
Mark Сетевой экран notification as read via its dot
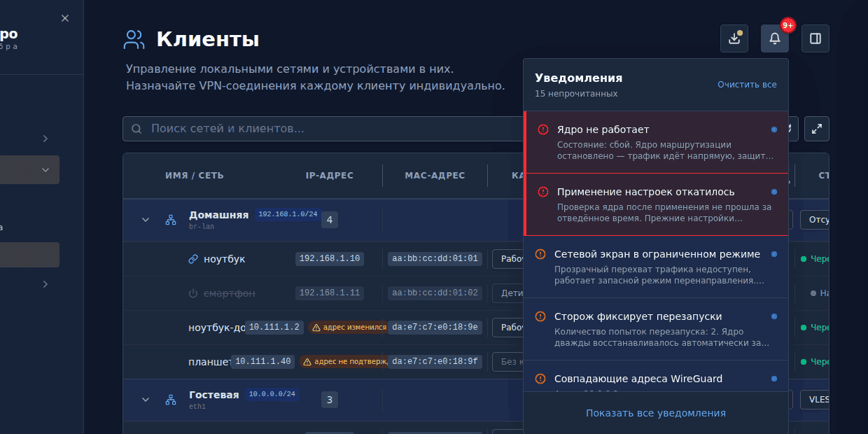pyautogui.click(x=774, y=254)
